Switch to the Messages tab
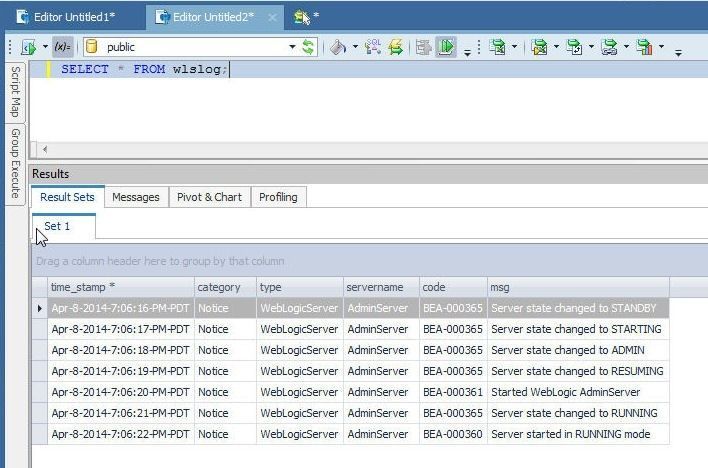Viewport: 708px width, 468px height. click(135, 197)
